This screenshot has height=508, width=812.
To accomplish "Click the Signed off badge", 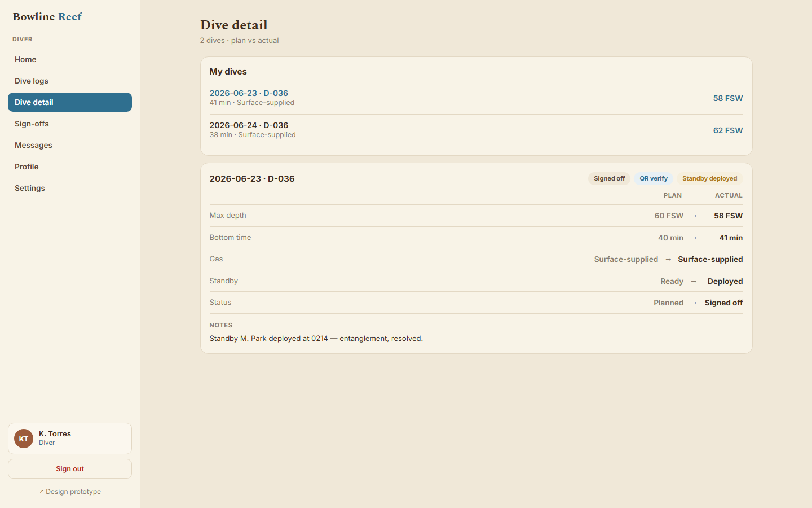I will coord(609,178).
